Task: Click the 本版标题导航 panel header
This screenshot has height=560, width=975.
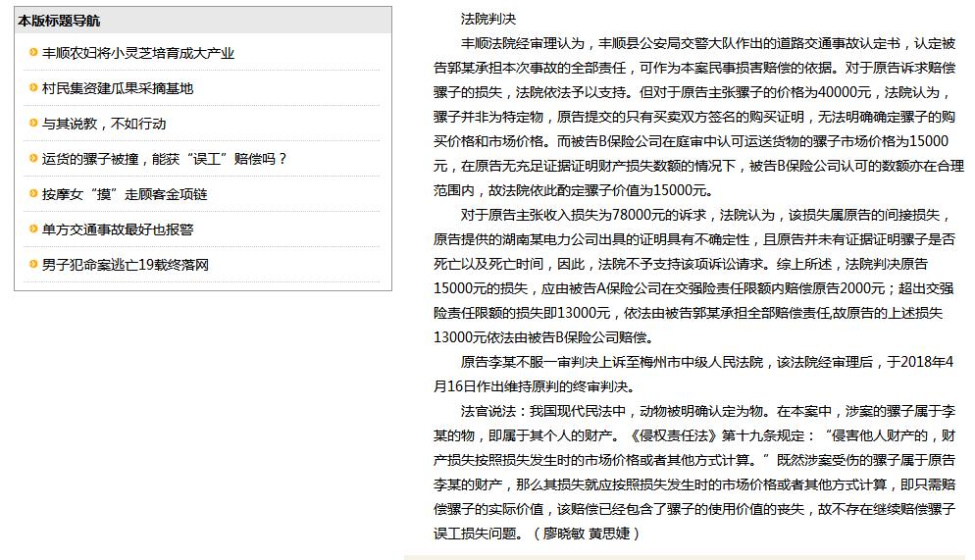Action: tap(203, 21)
